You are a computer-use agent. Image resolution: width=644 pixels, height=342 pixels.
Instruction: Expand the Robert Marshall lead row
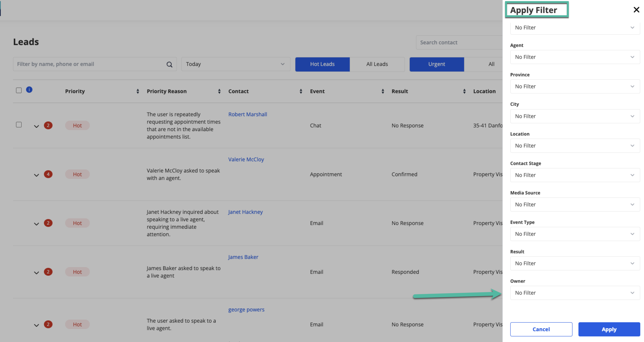(37, 126)
